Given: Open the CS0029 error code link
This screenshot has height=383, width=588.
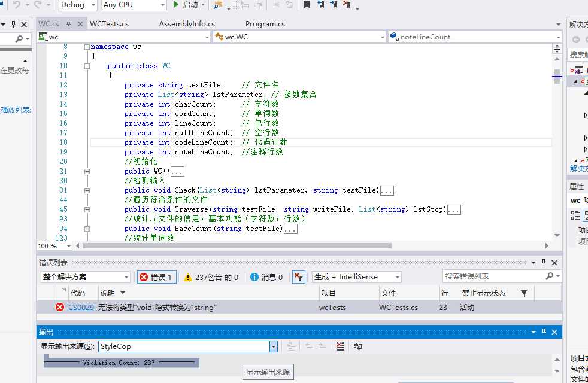Looking at the screenshot, I should (x=81, y=308).
